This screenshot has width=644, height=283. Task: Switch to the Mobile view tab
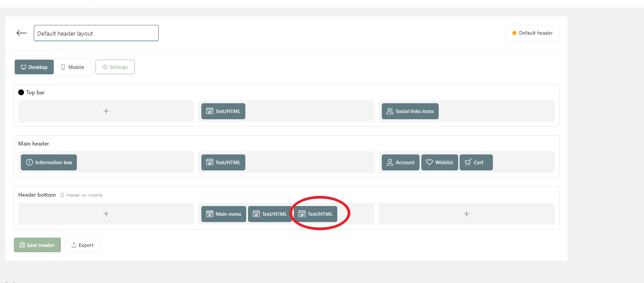pos(72,67)
